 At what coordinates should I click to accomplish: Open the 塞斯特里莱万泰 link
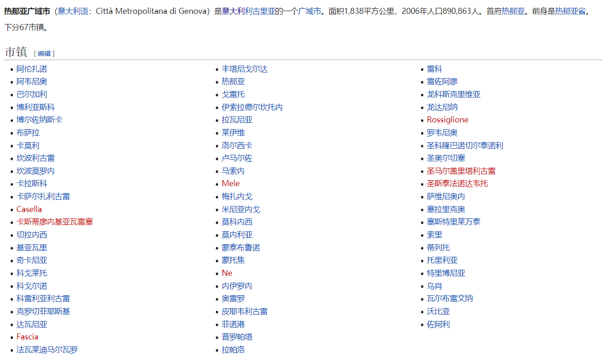(454, 222)
